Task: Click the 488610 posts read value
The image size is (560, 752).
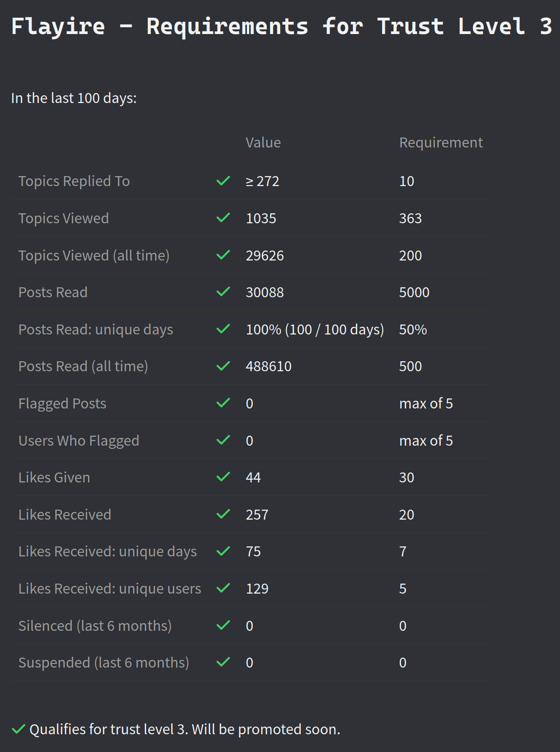Action: (x=269, y=366)
